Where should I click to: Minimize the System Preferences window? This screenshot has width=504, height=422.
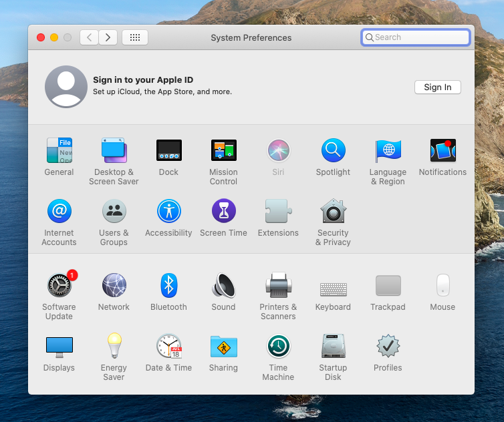point(54,37)
